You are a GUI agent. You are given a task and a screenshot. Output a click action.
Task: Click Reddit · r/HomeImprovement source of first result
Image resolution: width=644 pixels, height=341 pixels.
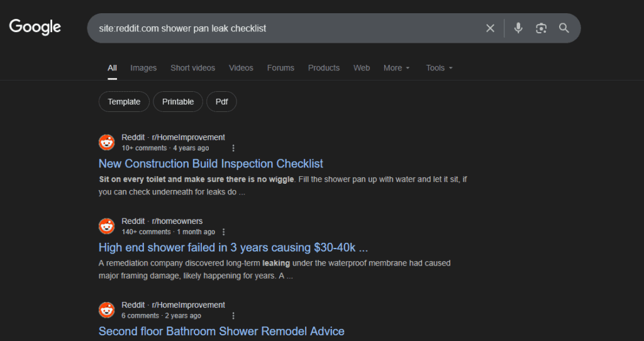tap(173, 137)
